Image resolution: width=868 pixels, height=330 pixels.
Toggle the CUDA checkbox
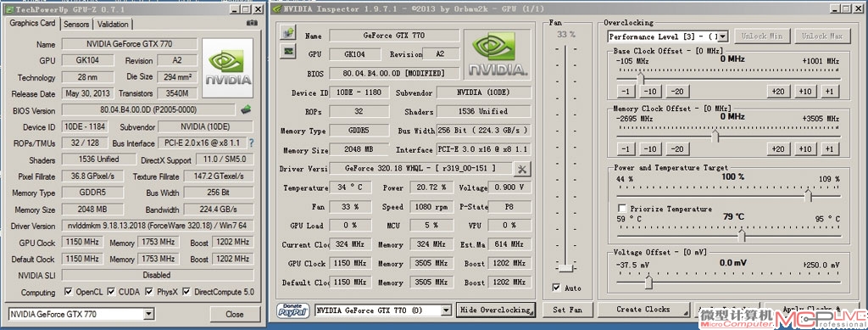[x=111, y=291]
